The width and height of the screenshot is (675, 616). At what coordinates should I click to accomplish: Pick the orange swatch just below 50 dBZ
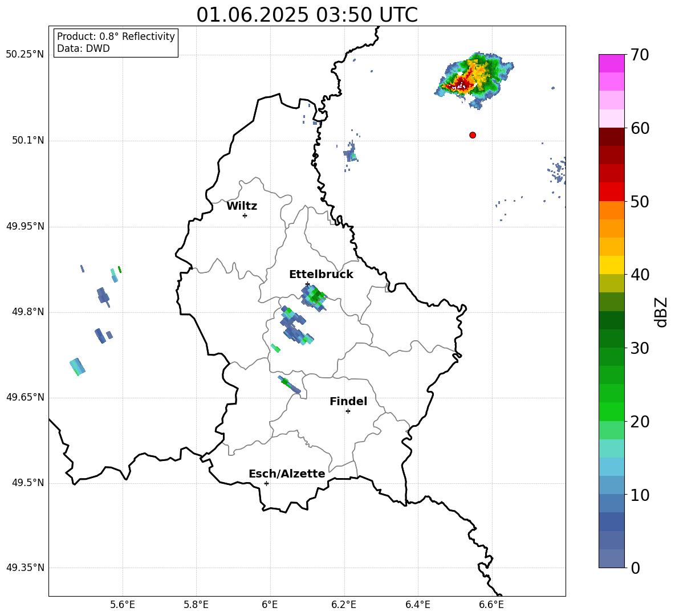[x=612, y=210]
